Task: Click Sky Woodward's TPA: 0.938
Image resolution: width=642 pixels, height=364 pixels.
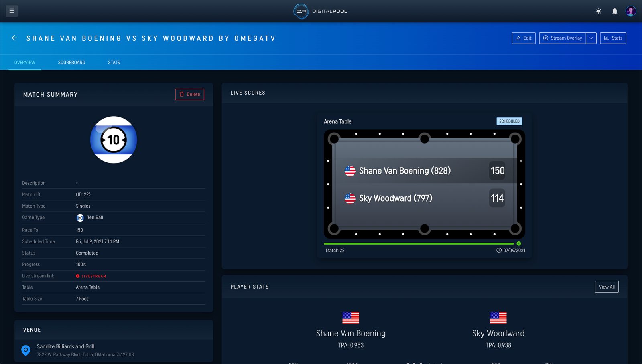Action: (498, 345)
